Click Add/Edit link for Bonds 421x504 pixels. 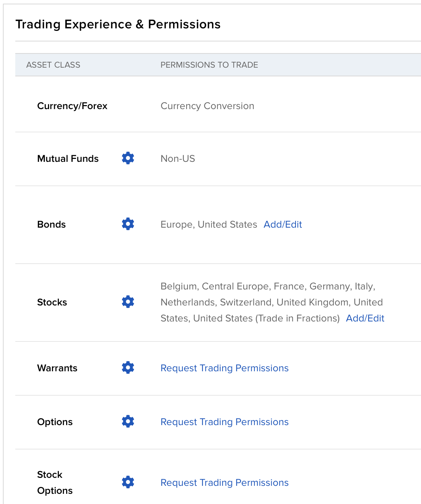point(282,224)
